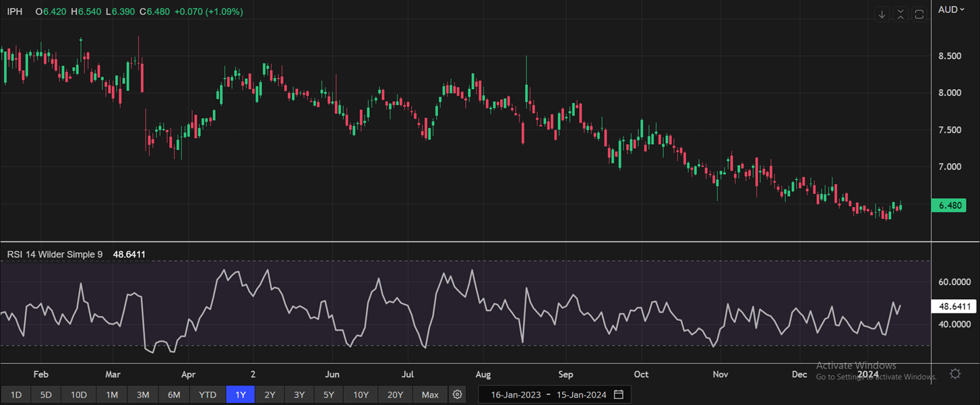Click the change value +0.070 (+1.09%)
Viewport: 980px width, 405px height.
coord(208,12)
